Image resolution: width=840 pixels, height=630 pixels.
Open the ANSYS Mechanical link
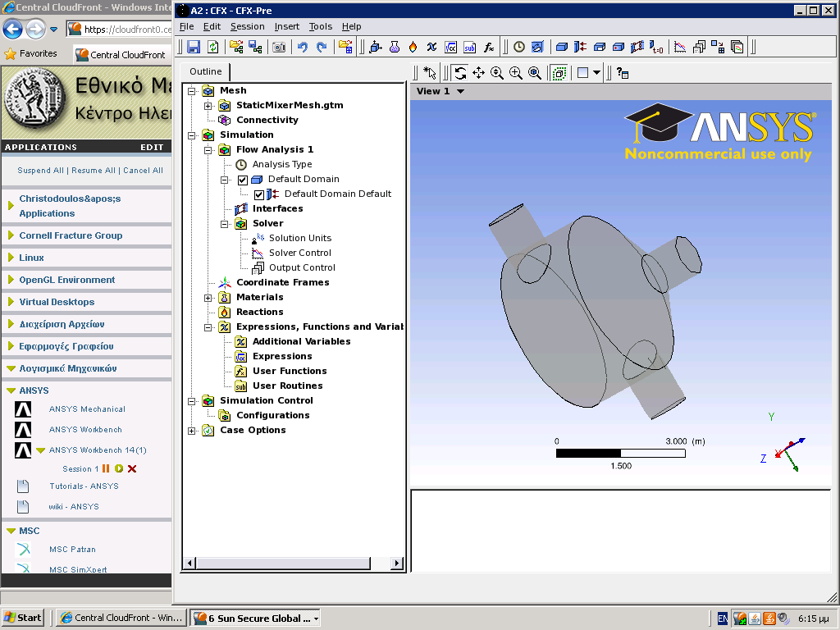(x=87, y=409)
